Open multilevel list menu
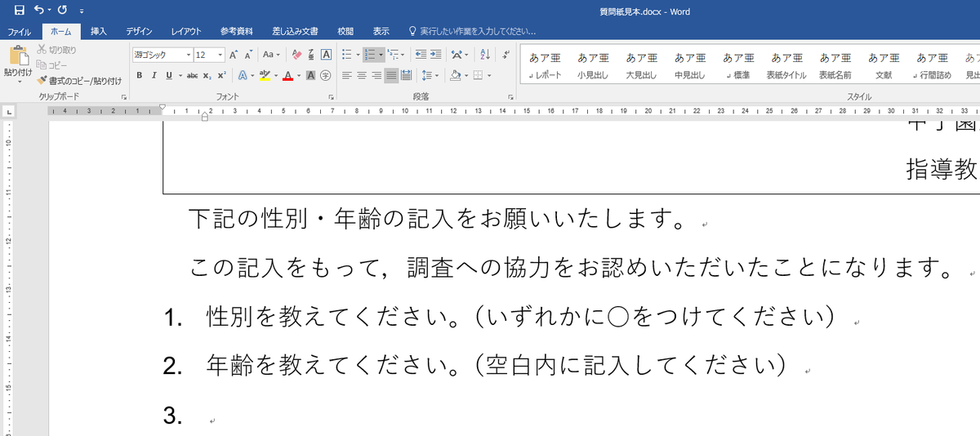 [x=394, y=55]
